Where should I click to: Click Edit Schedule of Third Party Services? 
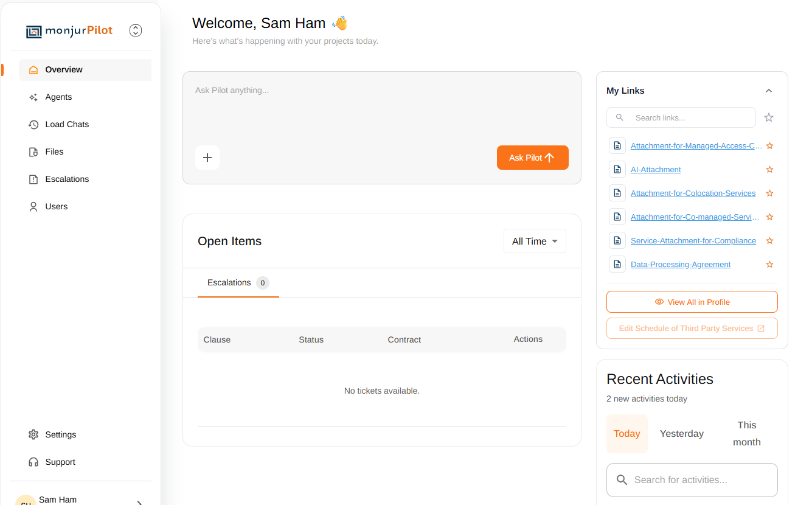[692, 329]
